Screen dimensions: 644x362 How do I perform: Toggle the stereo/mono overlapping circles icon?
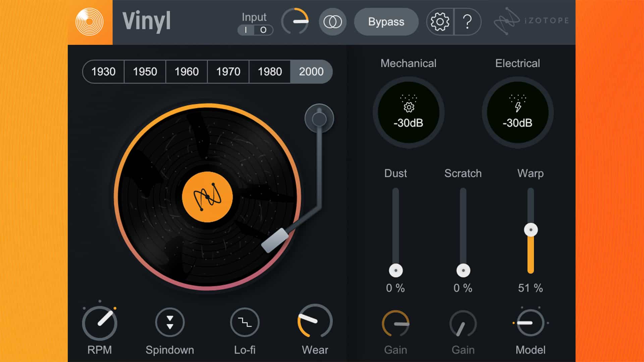click(x=332, y=22)
